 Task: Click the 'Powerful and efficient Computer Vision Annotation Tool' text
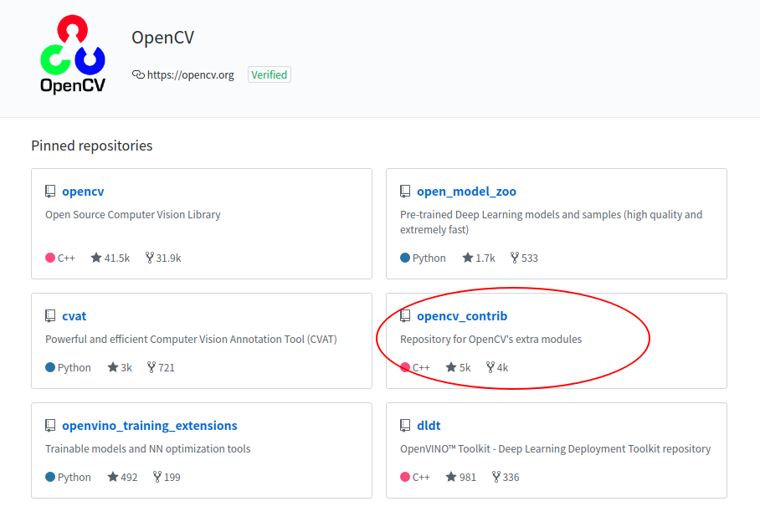pos(191,339)
